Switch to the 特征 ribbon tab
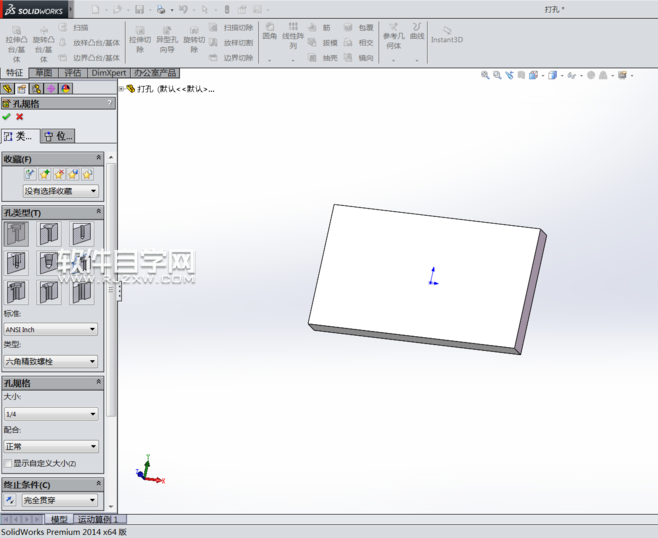658x538 pixels. [14, 73]
